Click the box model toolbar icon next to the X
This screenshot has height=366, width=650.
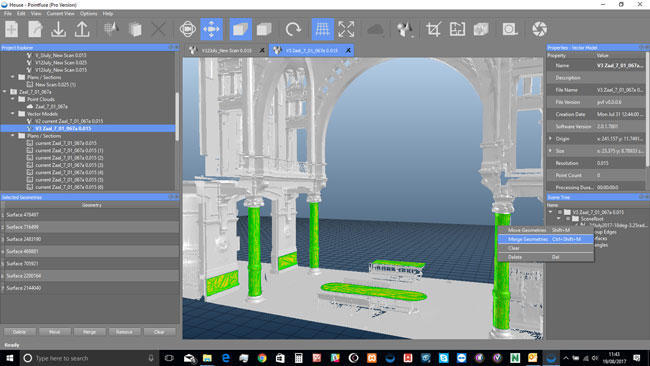135,29
